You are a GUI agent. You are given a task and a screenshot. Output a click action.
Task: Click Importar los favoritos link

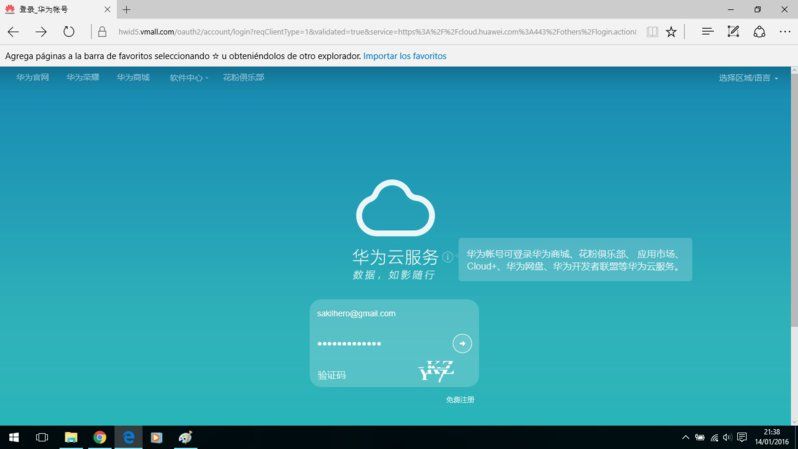(405, 56)
